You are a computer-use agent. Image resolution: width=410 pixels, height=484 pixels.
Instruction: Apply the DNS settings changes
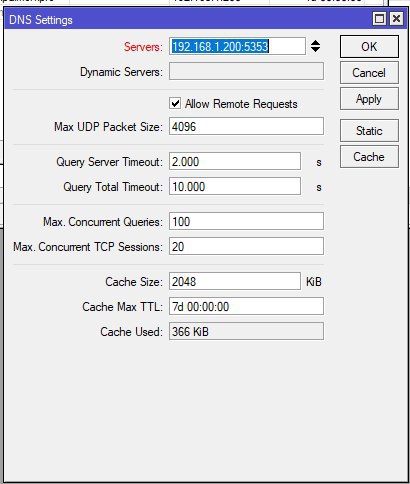point(369,99)
